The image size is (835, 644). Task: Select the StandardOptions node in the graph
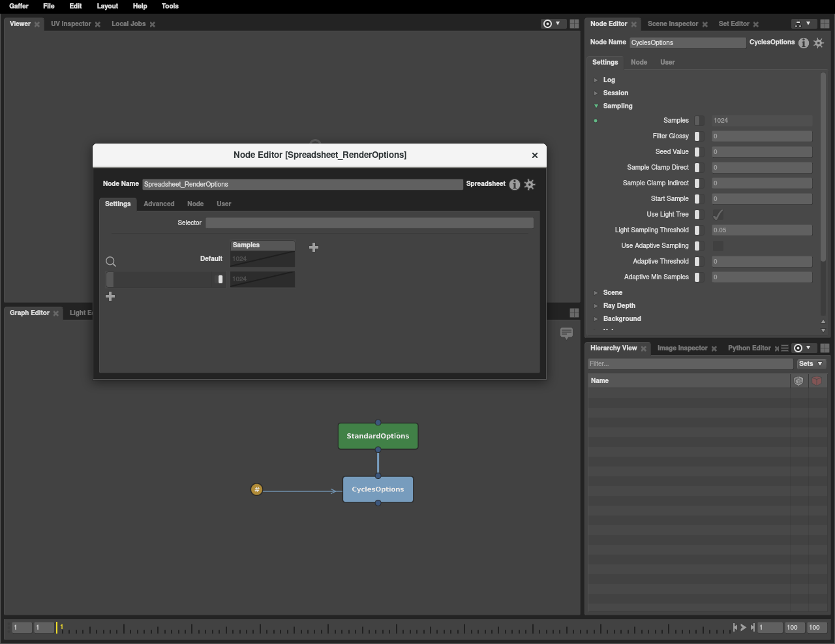[378, 436]
